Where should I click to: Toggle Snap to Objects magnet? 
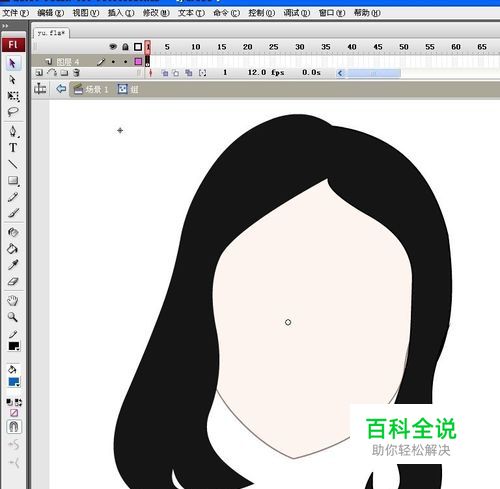14,427
